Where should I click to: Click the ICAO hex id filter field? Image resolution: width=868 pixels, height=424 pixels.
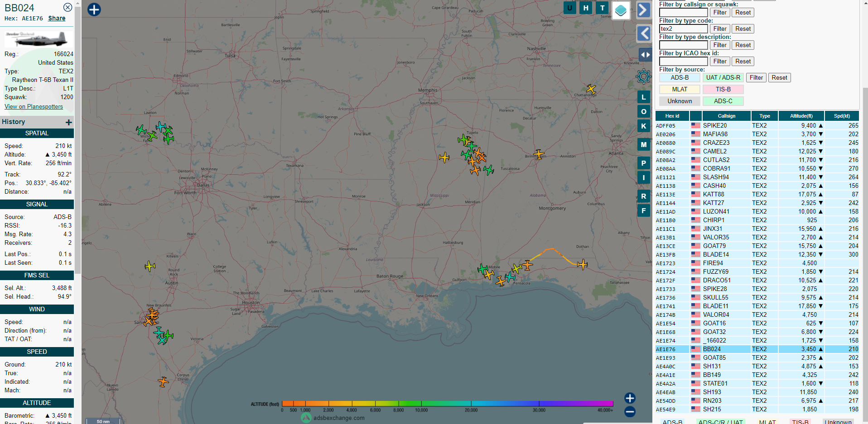pyautogui.click(x=683, y=62)
